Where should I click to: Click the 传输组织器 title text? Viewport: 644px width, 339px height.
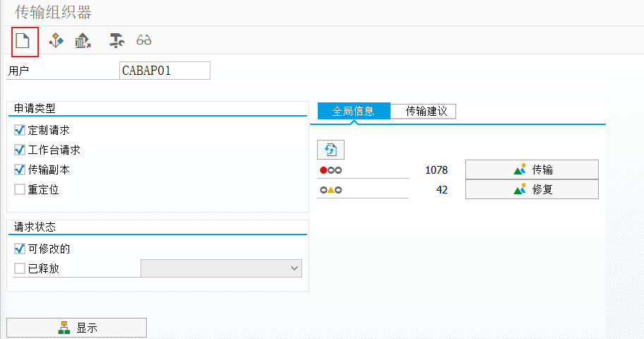[x=53, y=12]
